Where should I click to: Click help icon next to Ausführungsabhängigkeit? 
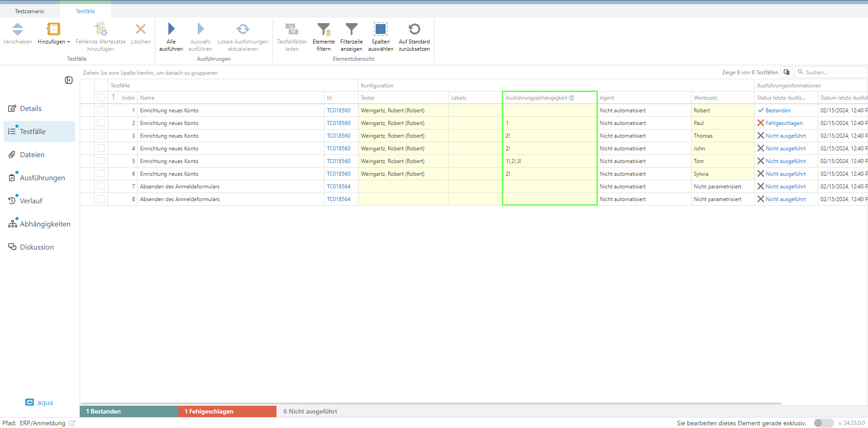tap(572, 98)
